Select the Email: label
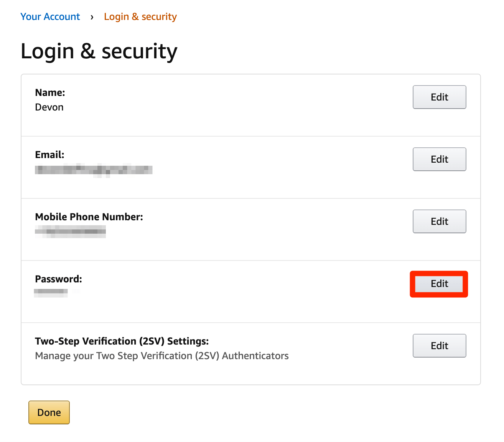Viewport: 504px width, 442px height. (50, 155)
